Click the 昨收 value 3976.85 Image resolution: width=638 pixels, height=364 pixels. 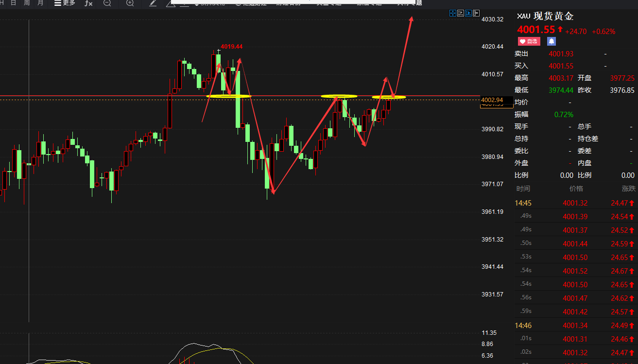click(x=622, y=90)
